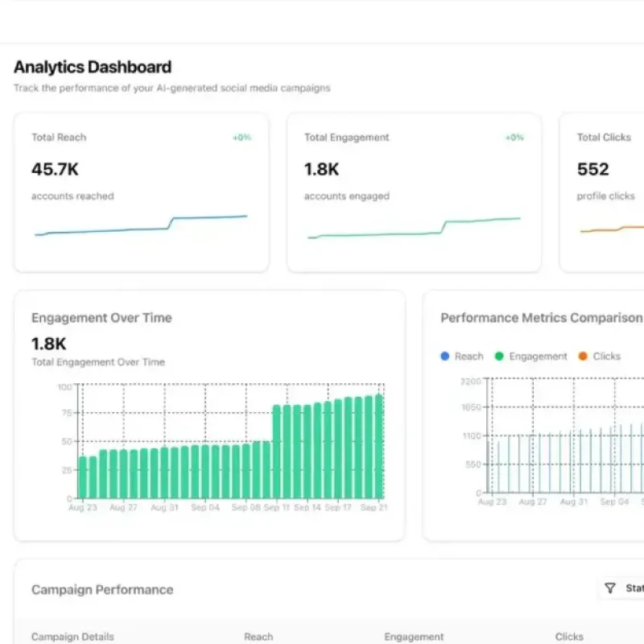644x644 pixels.
Task: Click the Sep 04 axis label in engagement chart
Action: [x=205, y=507]
